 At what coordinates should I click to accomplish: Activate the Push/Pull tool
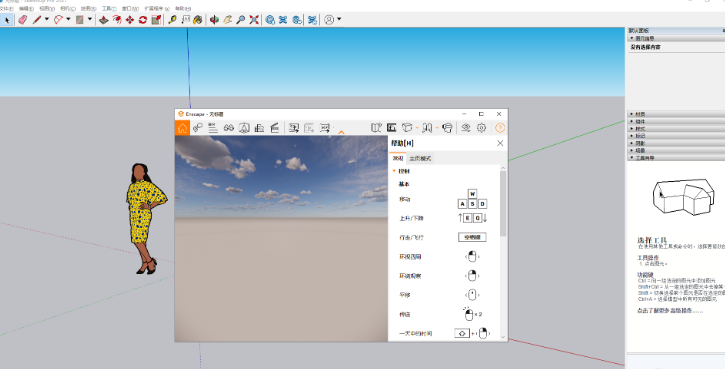(x=104, y=19)
